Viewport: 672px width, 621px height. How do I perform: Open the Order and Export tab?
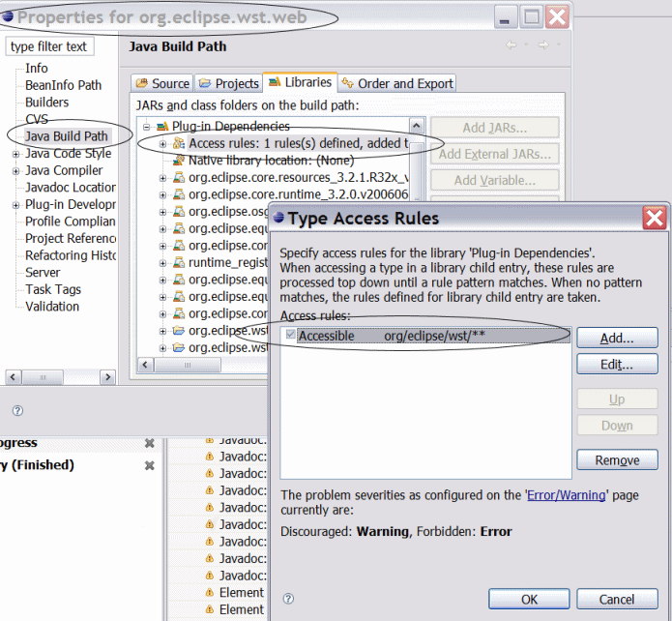[x=397, y=83]
